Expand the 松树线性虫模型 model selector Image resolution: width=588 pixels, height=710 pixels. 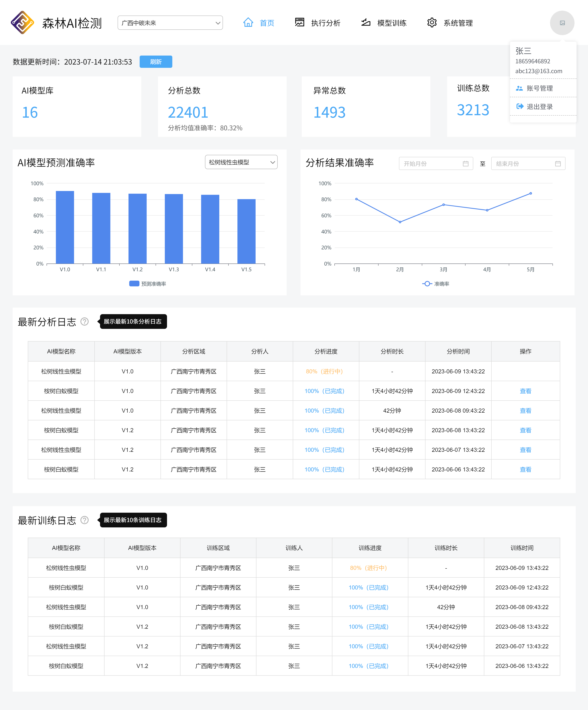click(x=241, y=162)
